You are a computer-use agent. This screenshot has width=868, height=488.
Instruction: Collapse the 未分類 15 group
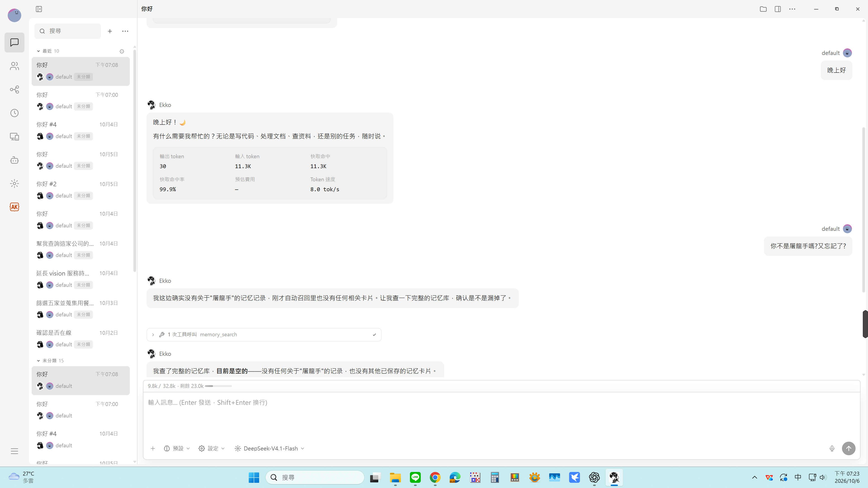click(50, 361)
